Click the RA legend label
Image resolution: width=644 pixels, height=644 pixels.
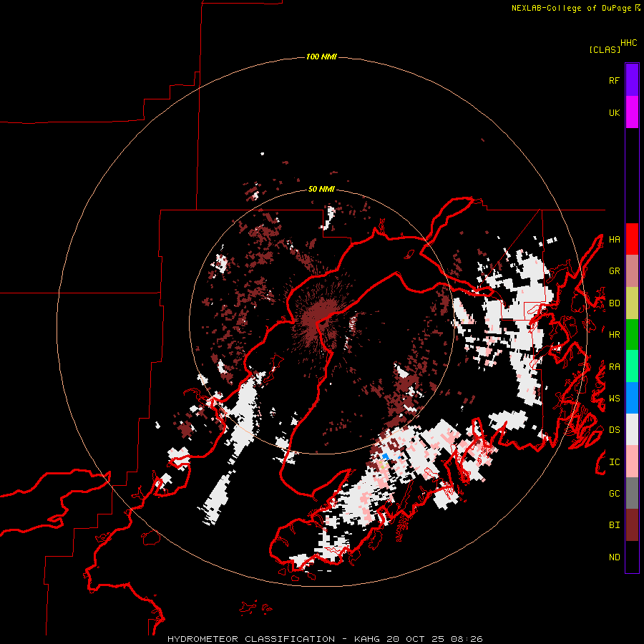coord(614,366)
